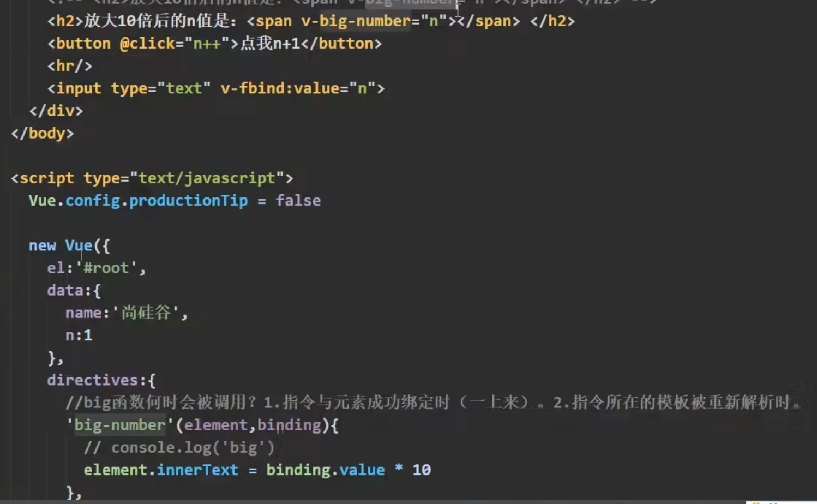
Task: Click the closing div tag
Action: (x=56, y=111)
